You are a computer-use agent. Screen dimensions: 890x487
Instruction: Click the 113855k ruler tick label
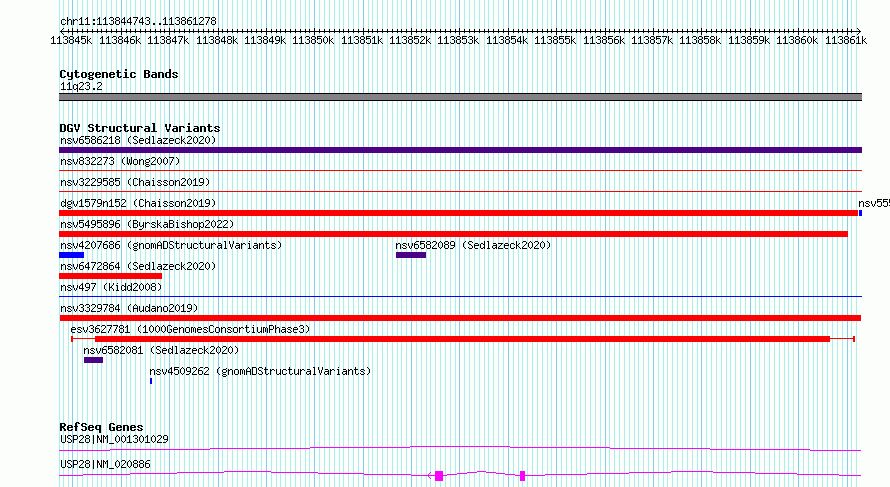(x=555, y=40)
